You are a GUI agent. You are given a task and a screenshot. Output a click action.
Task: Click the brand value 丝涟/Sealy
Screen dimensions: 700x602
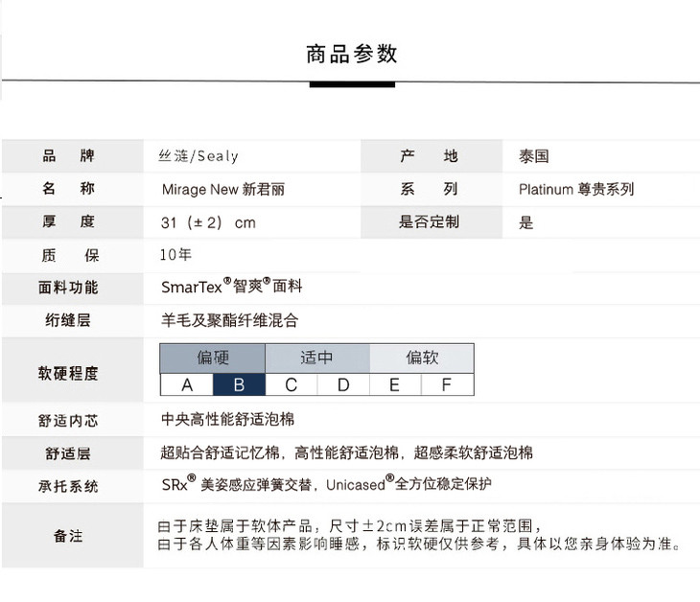tap(198, 156)
